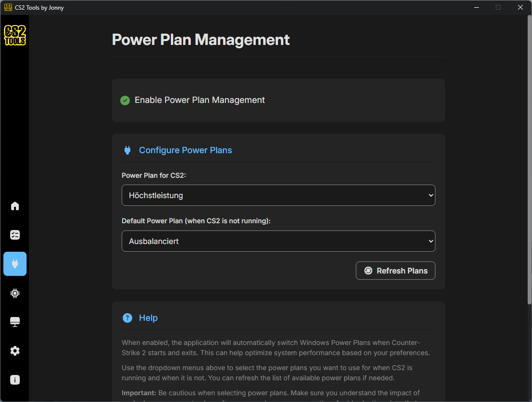Click the green checkmark toggle
The height and width of the screenshot is (402, 532).
[125, 100]
